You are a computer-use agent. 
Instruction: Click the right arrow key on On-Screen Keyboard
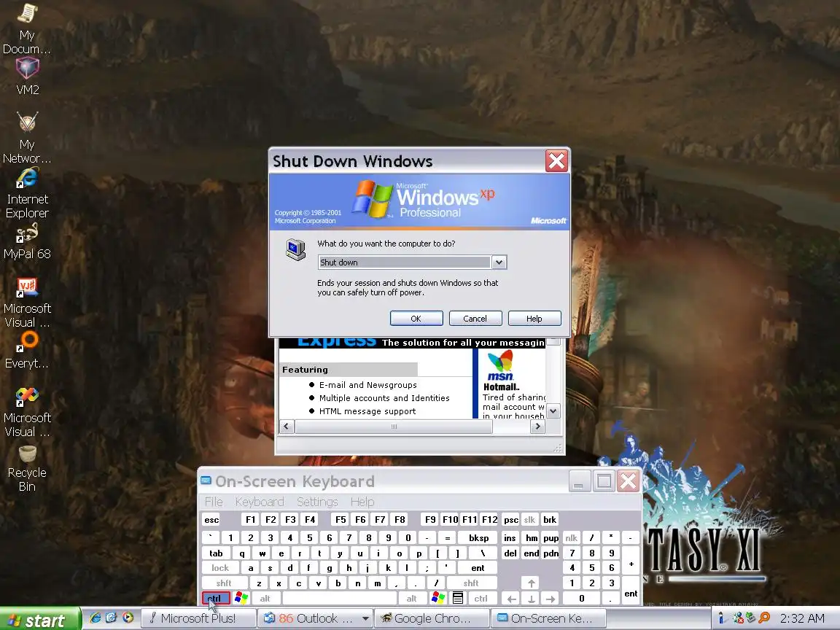[551, 599]
